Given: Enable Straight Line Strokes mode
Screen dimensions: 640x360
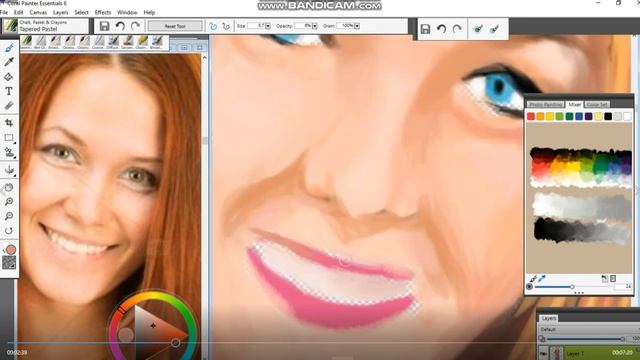Looking at the screenshot, I should click(226, 26).
